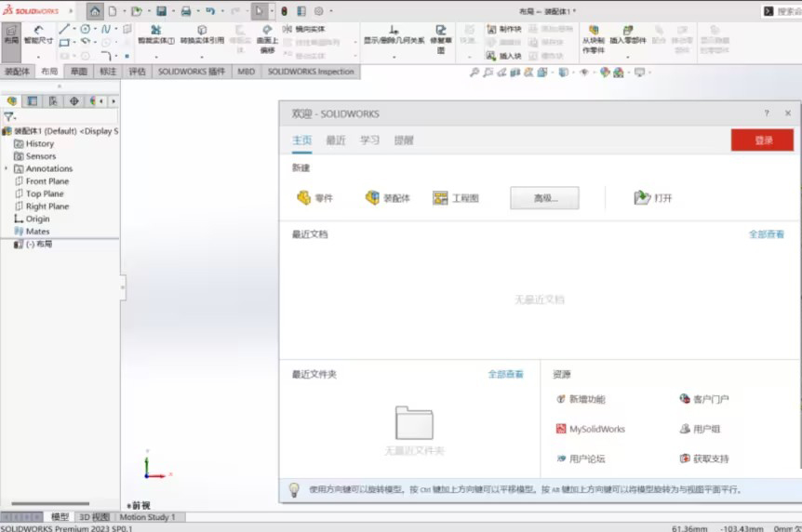Open a file using toolbar icon
802x532 pixels.
(x=136, y=11)
